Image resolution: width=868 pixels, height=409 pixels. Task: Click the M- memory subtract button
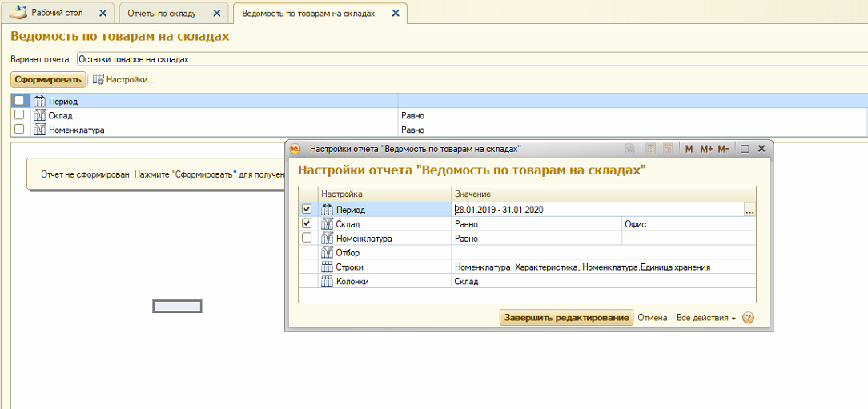click(x=724, y=149)
